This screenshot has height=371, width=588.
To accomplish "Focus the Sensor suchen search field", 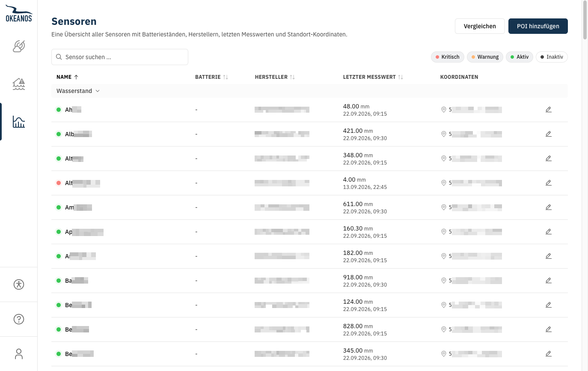I will click(x=120, y=57).
